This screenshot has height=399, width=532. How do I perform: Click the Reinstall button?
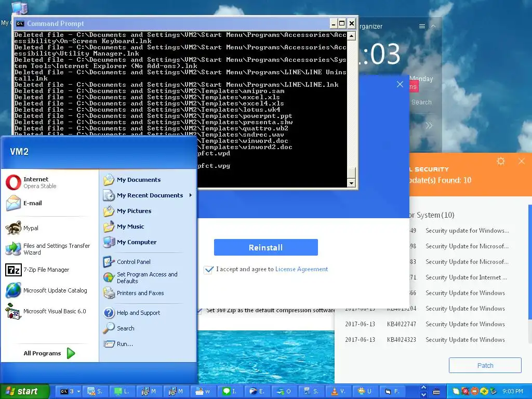pyautogui.click(x=265, y=247)
